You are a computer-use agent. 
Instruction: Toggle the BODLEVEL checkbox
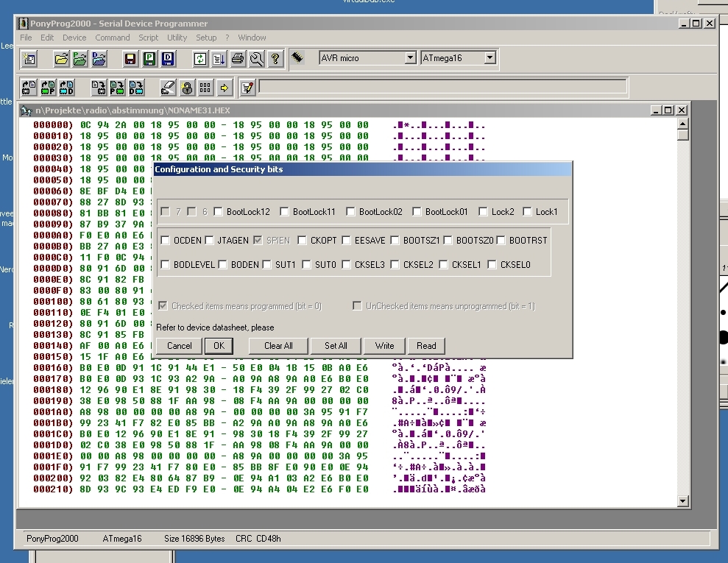tap(166, 264)
